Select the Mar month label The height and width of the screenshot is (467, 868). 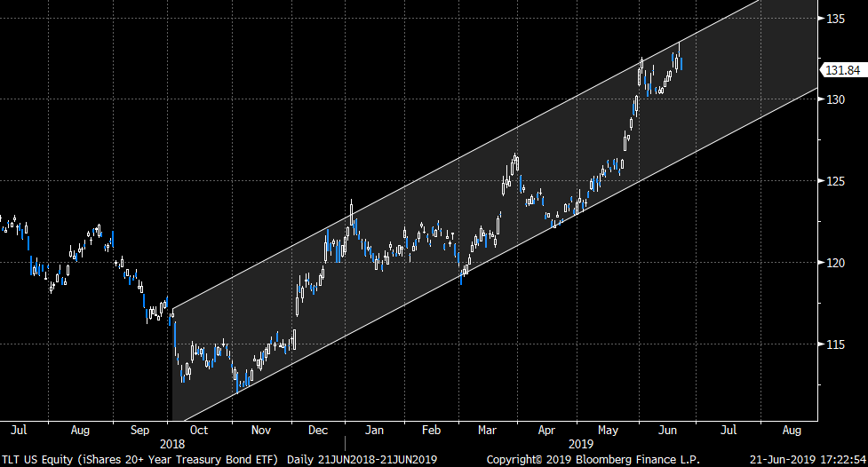pos(487,430)
